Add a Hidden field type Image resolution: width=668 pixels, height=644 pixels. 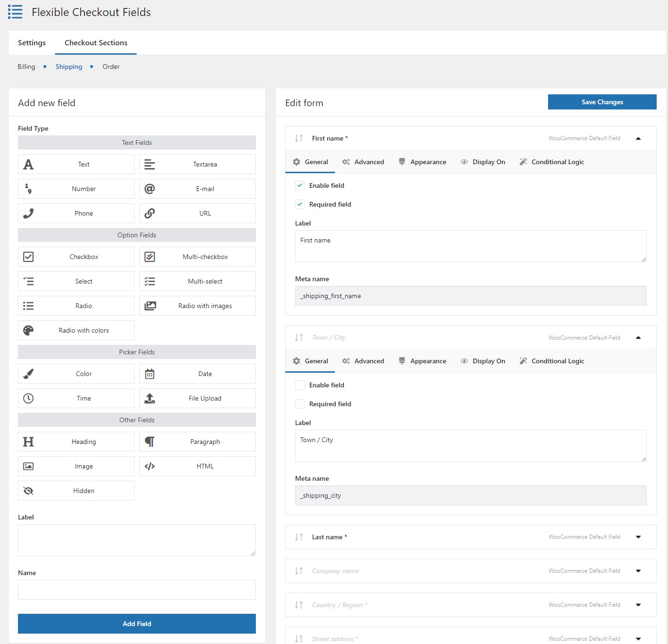76,491
